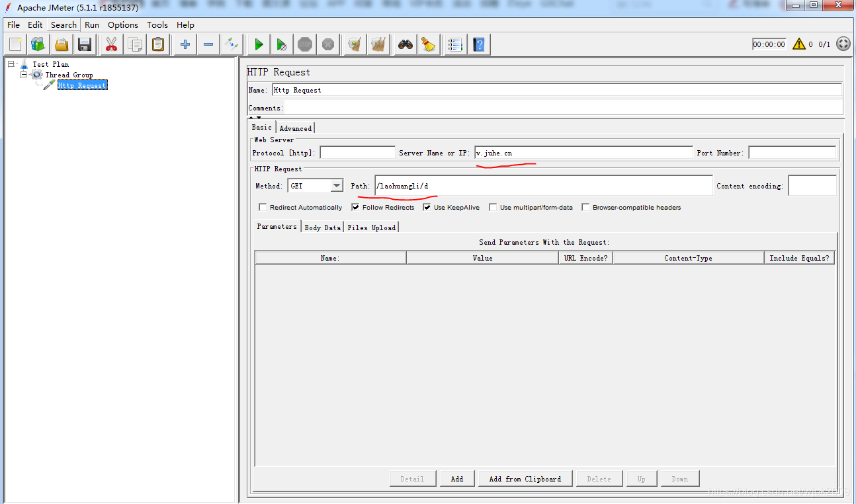Start the test with green play icon
Image resolution: width=856 pixels, height=504 pixels.
click(x=259, y=44)
